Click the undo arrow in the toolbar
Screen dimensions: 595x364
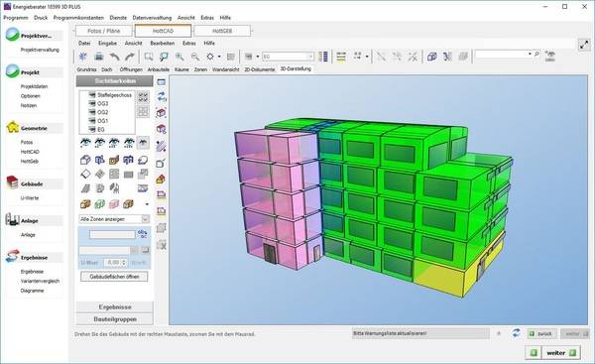(115, 57)
